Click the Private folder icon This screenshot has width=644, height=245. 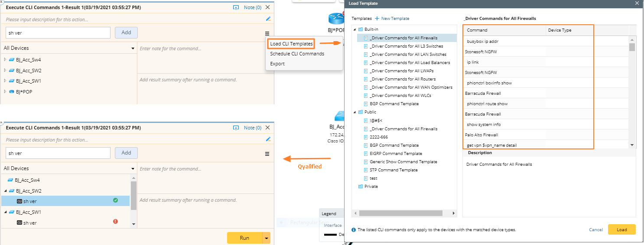click(x=361, y=187)
